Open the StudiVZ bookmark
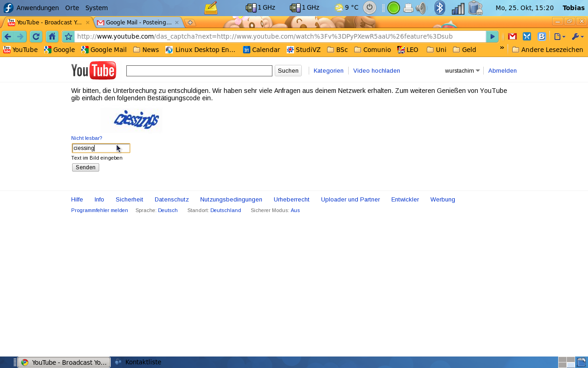The image size is (588, 368). [x=304, y=50]
